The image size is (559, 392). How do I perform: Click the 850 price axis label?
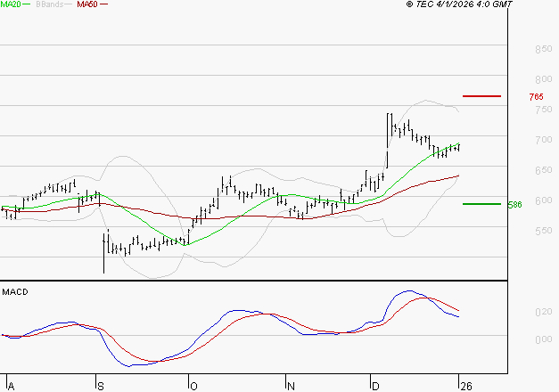pyautogui.click(x=544, y=49)
